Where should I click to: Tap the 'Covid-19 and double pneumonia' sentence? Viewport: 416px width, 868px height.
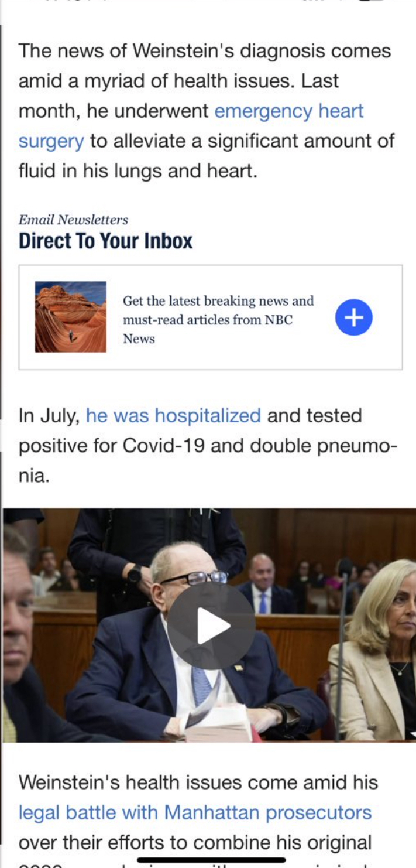click(208, 446)
